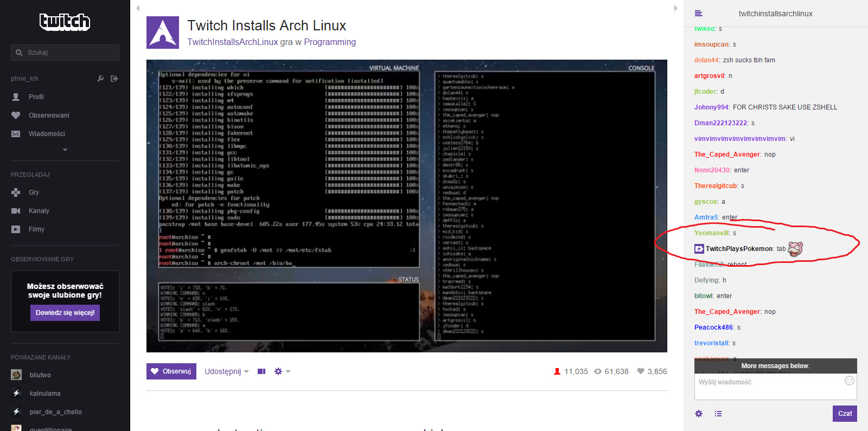868x431 pixels.
Task: Click the Wiadomości envelope icon
Action: [16, 134]
